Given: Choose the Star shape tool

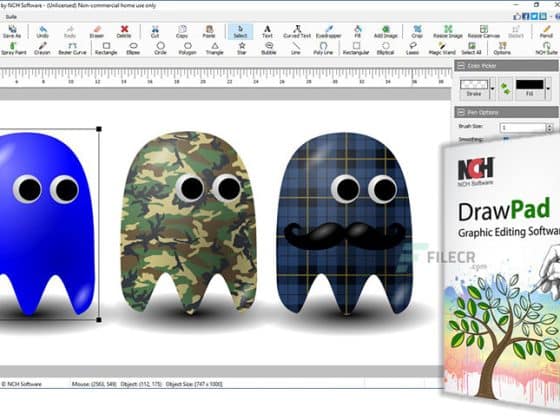Looking at the screenshot, I should point(242,48).
